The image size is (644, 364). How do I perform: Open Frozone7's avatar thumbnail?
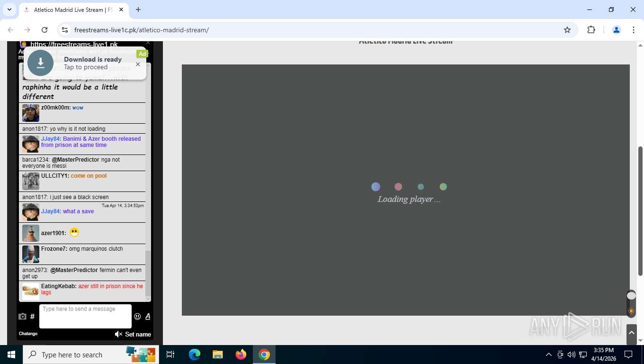pos(31,254)
